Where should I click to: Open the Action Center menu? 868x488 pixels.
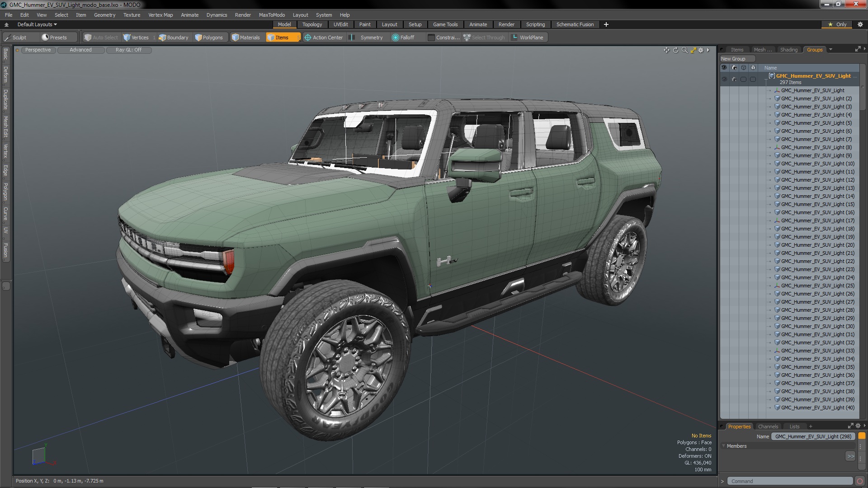[324, 38]
